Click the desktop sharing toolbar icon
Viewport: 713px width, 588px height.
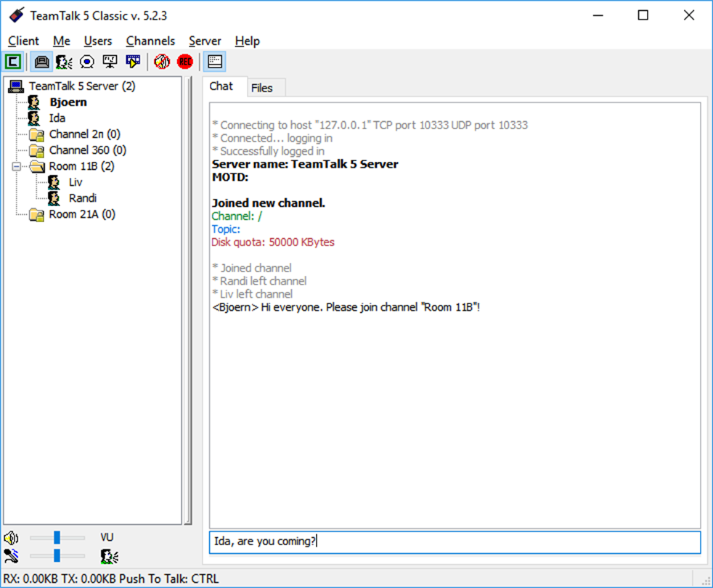click(110, 62)
